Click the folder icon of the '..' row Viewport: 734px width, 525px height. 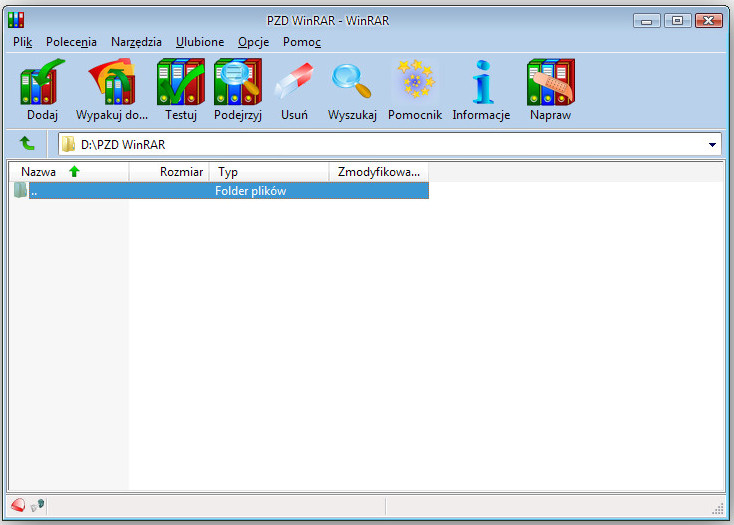20,190
